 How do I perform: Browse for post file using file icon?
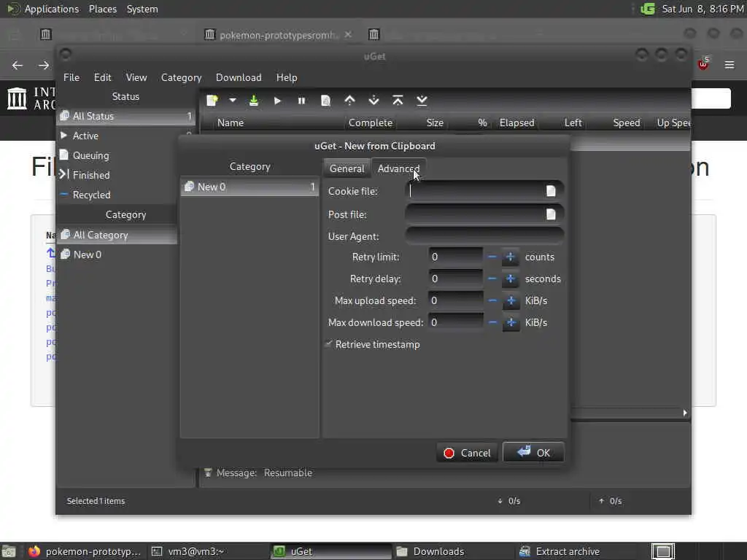pos(551,214)
